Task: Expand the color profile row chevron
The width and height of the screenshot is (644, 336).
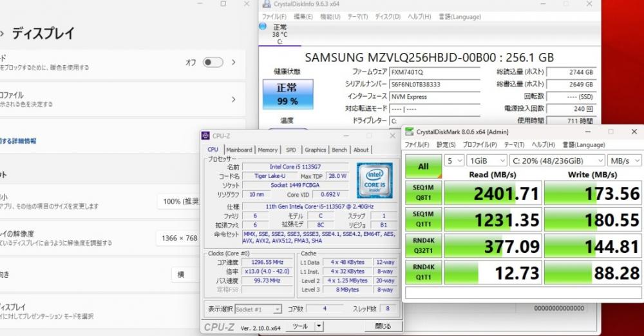Action: coord(234,99)
